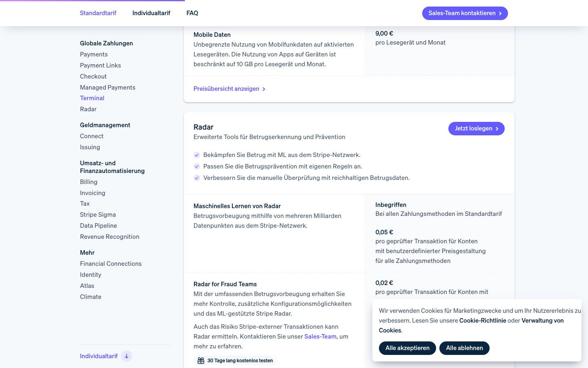This screenshot has width=588, height=368.
Task: Go to Payment Links in sidebar
Action: point(100,65)
